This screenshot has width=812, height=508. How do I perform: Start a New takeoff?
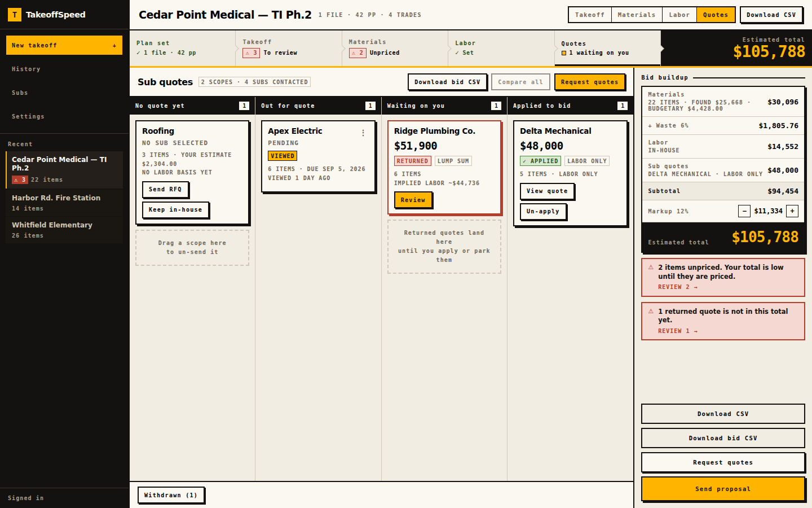64,45
